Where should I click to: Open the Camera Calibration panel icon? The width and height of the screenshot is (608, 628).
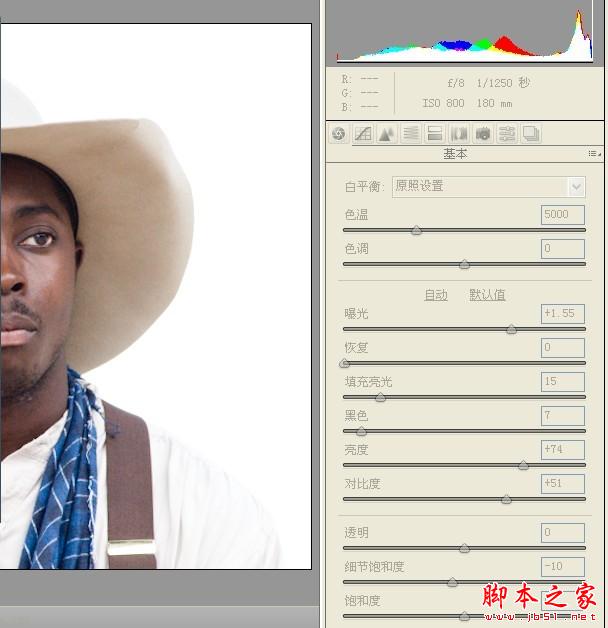483,134
